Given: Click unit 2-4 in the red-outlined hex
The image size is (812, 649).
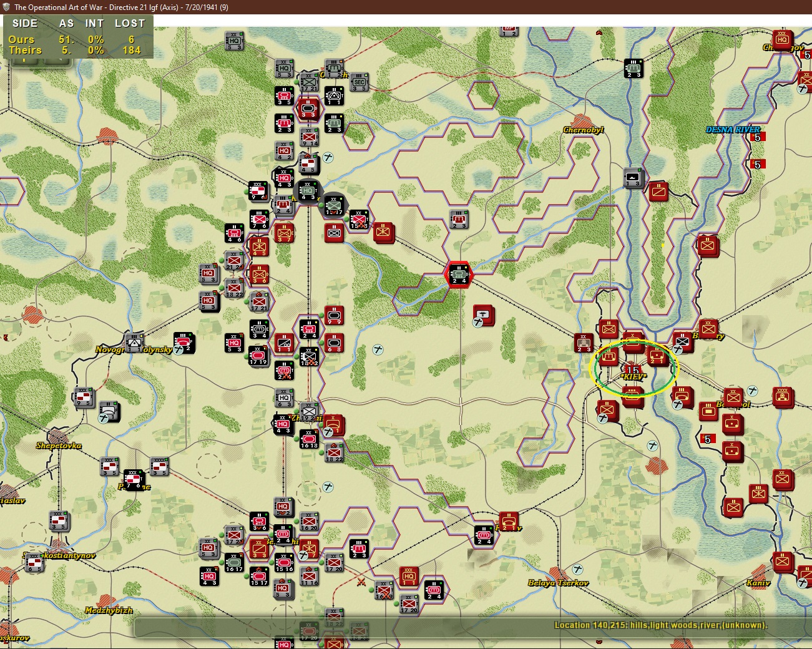Looking at the screenshot, I should point(459,274).
